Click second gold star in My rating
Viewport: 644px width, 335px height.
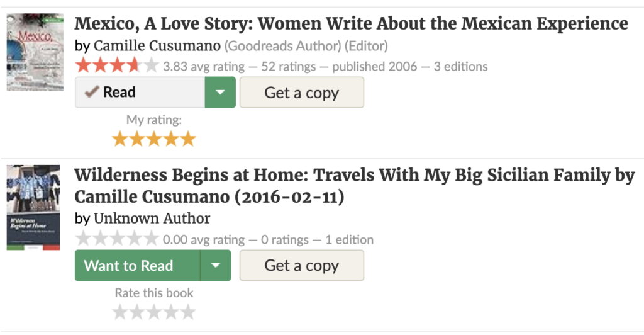click(137, 139)
